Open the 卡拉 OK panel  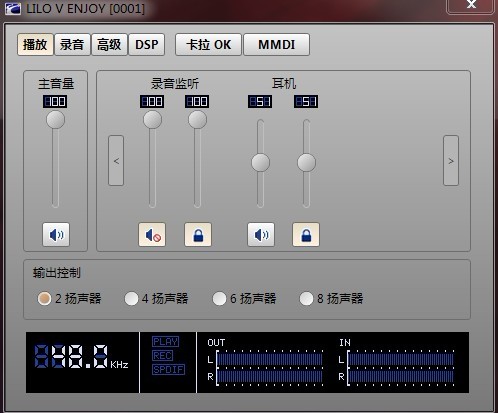click(208, 44)
